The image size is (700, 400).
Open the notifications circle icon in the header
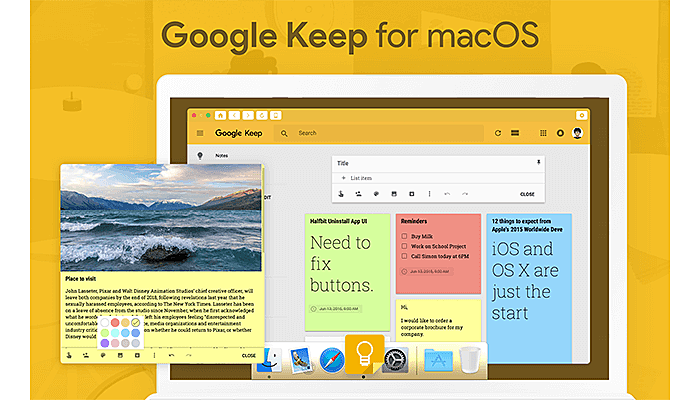pyautogui.click(x=560, y=133)
